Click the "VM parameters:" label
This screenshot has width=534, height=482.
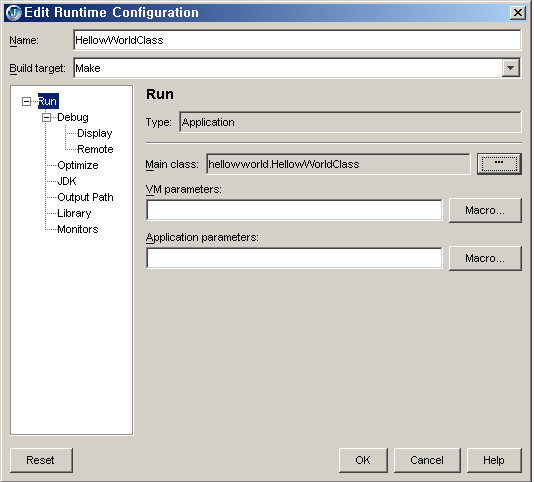pos(184,189)
